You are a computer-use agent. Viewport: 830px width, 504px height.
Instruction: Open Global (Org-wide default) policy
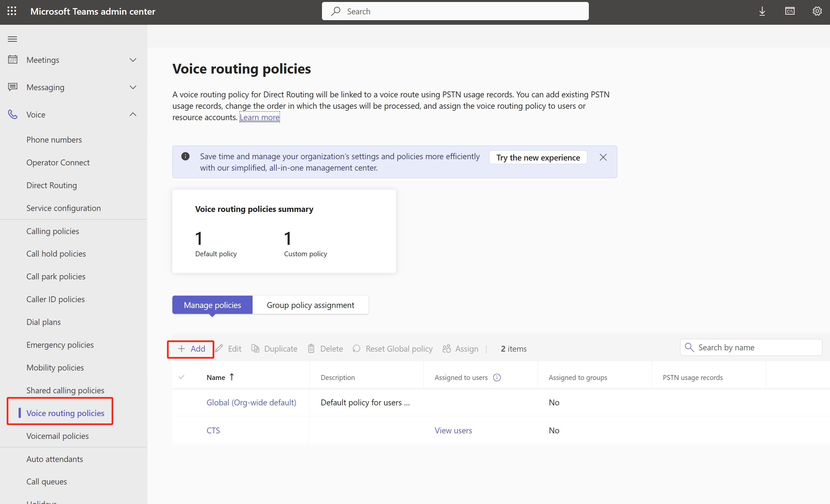click(251, 402)
